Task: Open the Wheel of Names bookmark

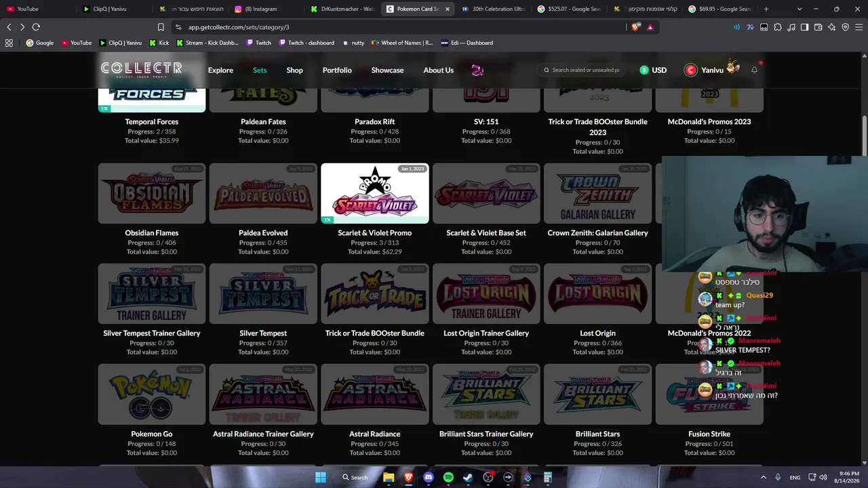Action: pyautogui.click(x=401, y=43)
